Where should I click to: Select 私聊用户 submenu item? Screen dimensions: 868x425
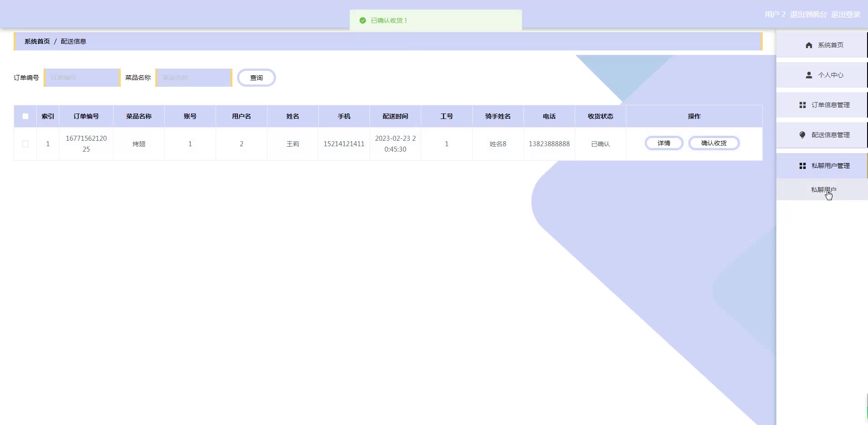point(822,190)
